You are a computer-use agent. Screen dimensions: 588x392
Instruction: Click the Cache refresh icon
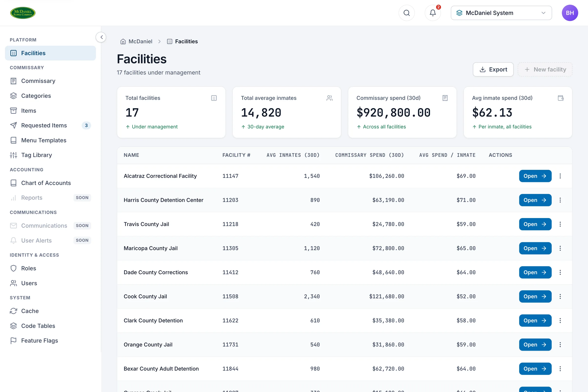click(13, 311)
